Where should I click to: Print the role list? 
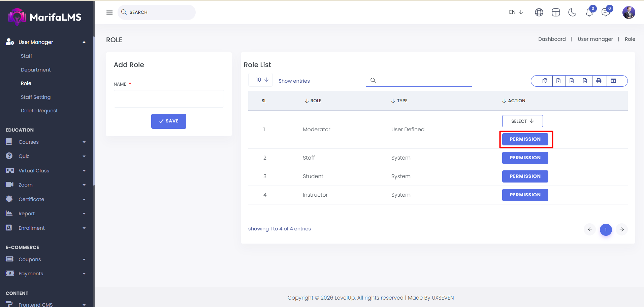click(x=599, y=81)
